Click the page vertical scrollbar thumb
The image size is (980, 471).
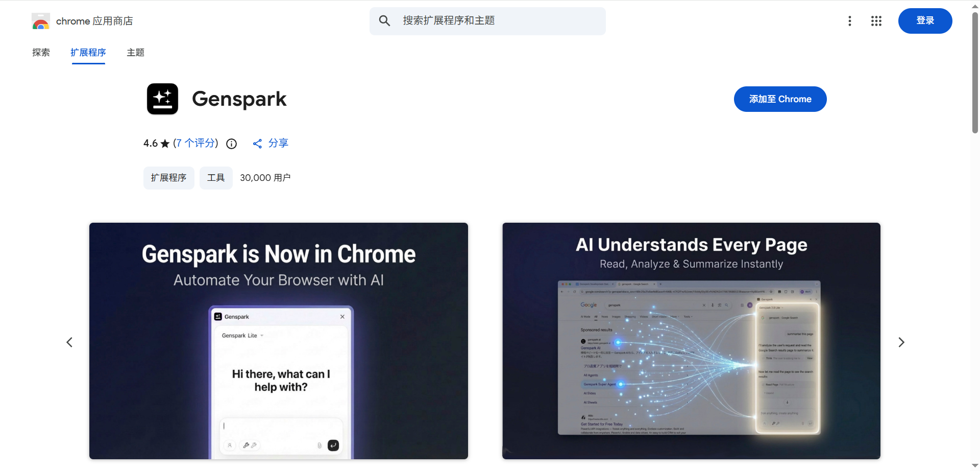pyautogui.click(x=975, y=72)
